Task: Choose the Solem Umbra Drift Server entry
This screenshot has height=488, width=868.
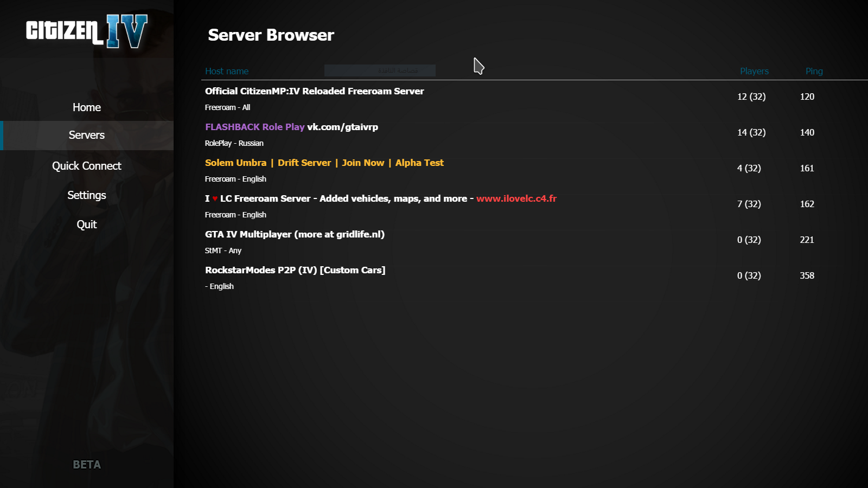Action: pos(324,163)
